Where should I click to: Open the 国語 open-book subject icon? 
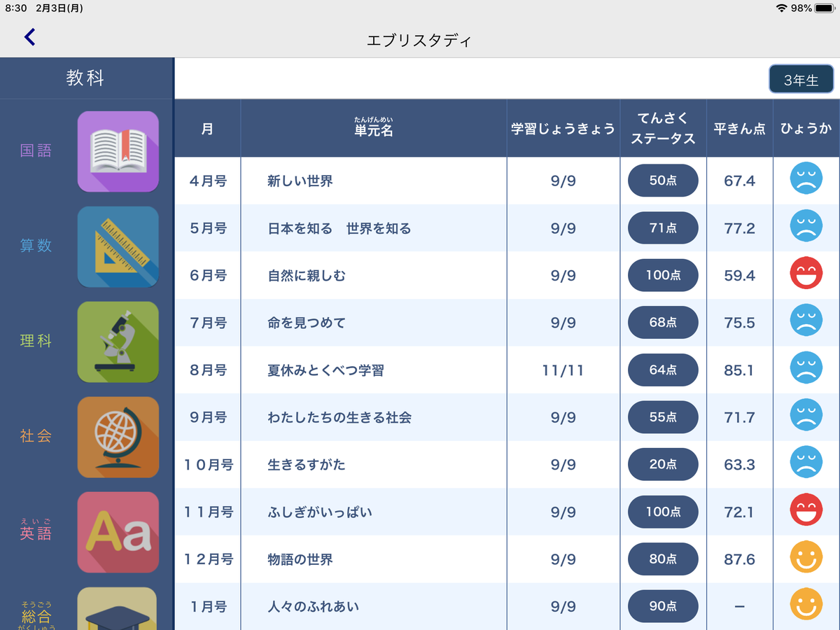(x=118, y=151)
